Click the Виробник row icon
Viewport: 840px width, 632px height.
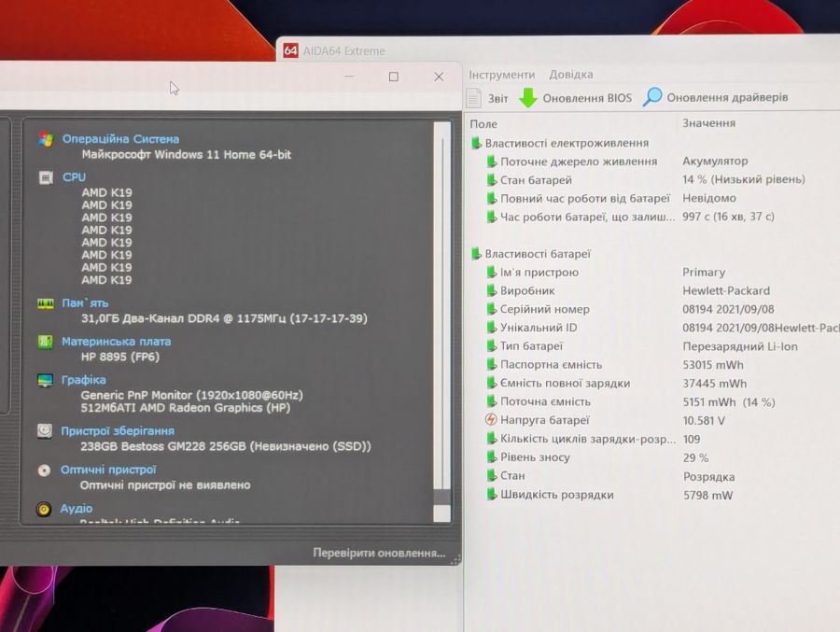491,290
